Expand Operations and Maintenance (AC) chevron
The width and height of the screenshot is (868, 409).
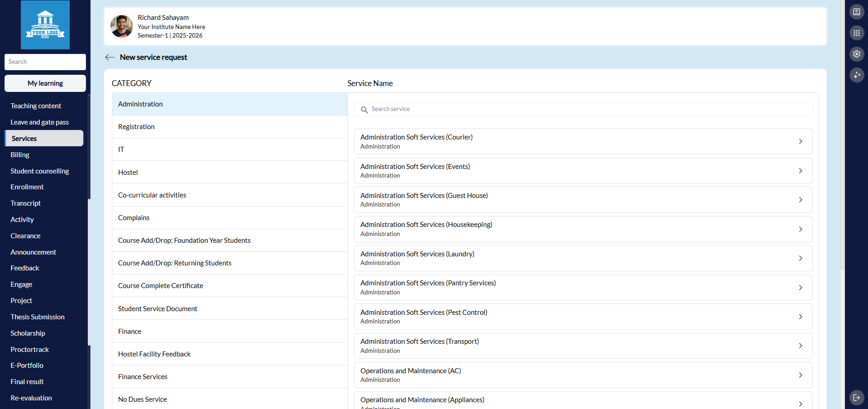click(800, 375)
